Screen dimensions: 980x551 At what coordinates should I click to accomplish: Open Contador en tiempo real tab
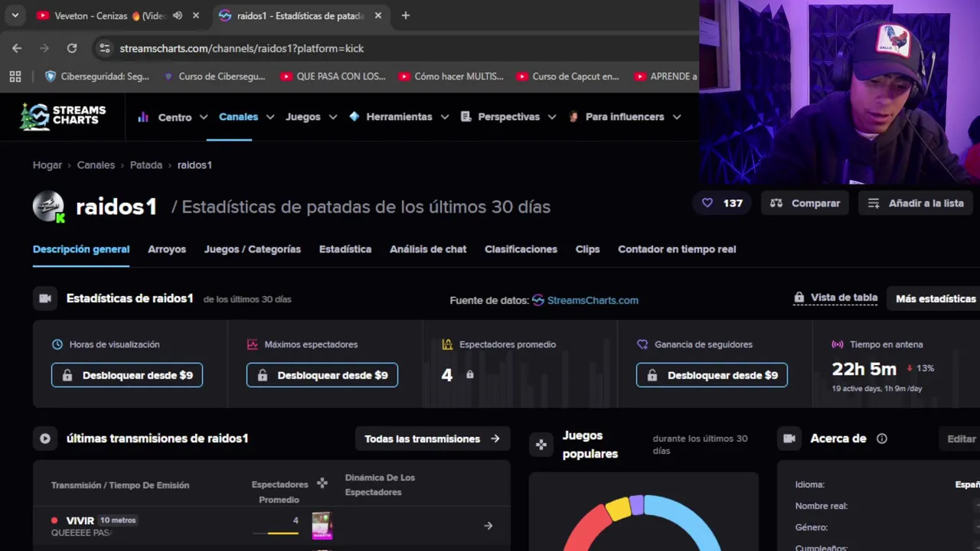[677, 249]
